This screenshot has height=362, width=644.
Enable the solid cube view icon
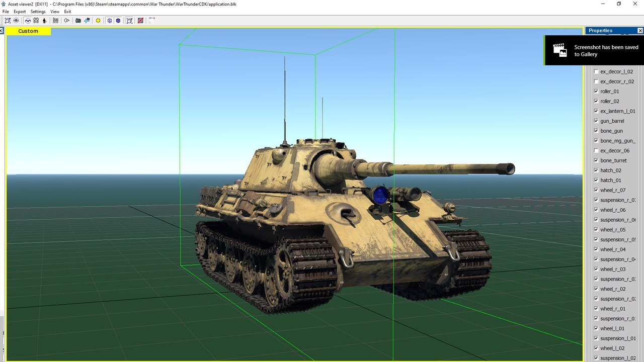(x=118, y=21)
